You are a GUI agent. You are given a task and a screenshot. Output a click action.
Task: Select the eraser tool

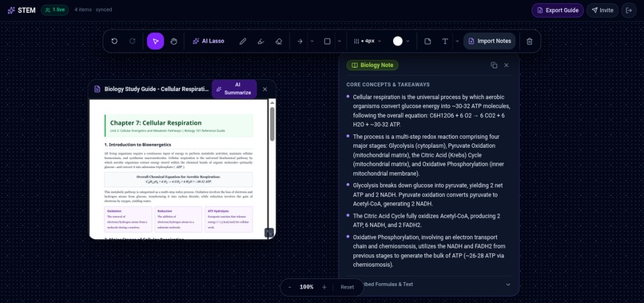click(x=279, y=41)
